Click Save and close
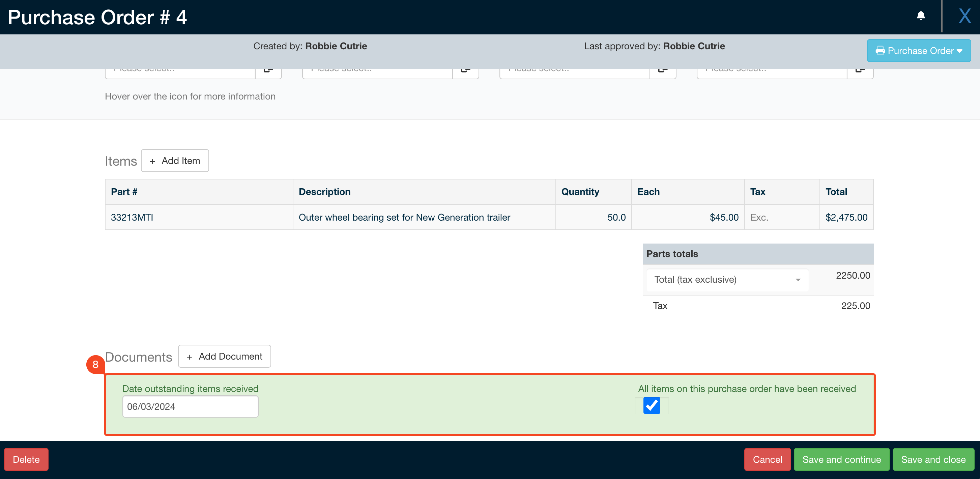Image resolution: width=980 pixels, height=479 pixels. (x=933, y=459)
